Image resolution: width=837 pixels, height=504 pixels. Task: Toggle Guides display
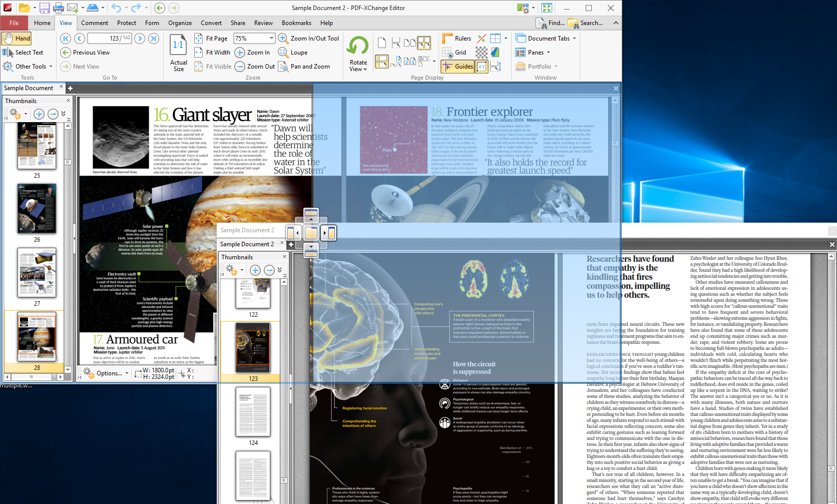click(458, 66)
